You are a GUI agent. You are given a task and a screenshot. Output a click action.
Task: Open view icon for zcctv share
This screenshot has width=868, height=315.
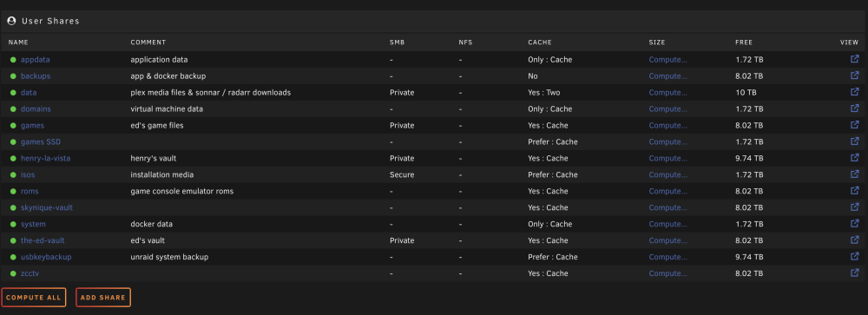(x=855, y=272)
